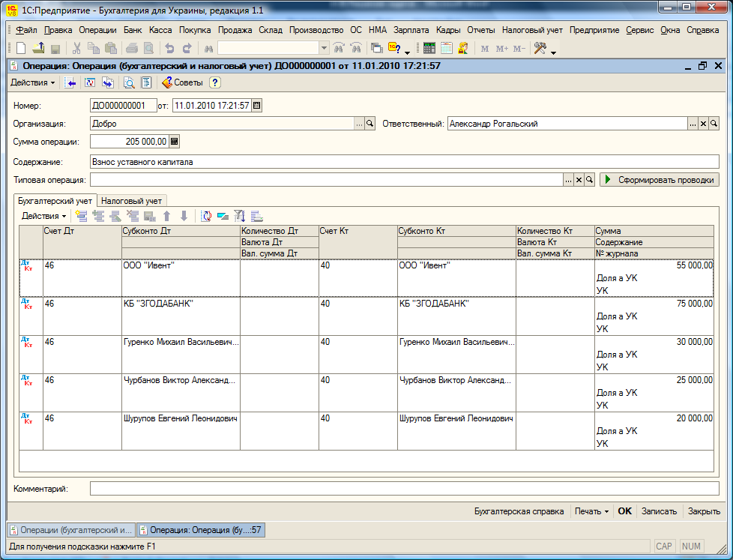Click the ellipsis select button for Типовая операция
Screen dimensions: 733x560
click(568, 180)
